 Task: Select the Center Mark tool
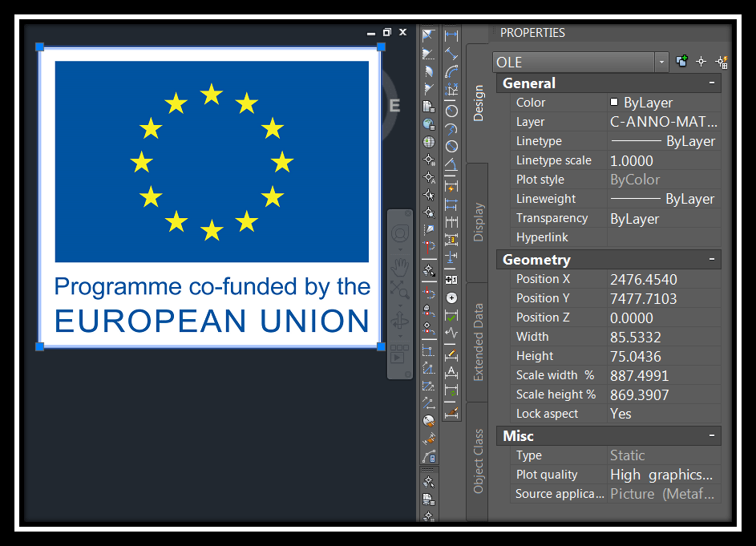pyautogui.click(x=451, y=298)
